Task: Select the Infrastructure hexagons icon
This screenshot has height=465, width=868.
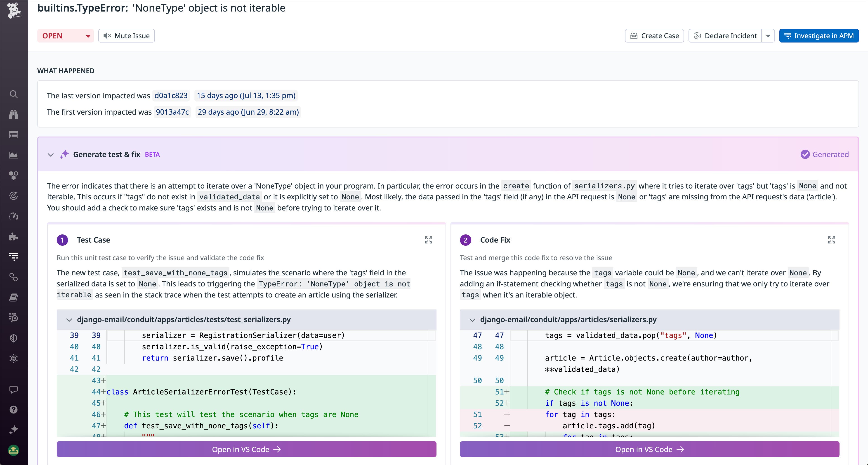Action: coord(14,175)
